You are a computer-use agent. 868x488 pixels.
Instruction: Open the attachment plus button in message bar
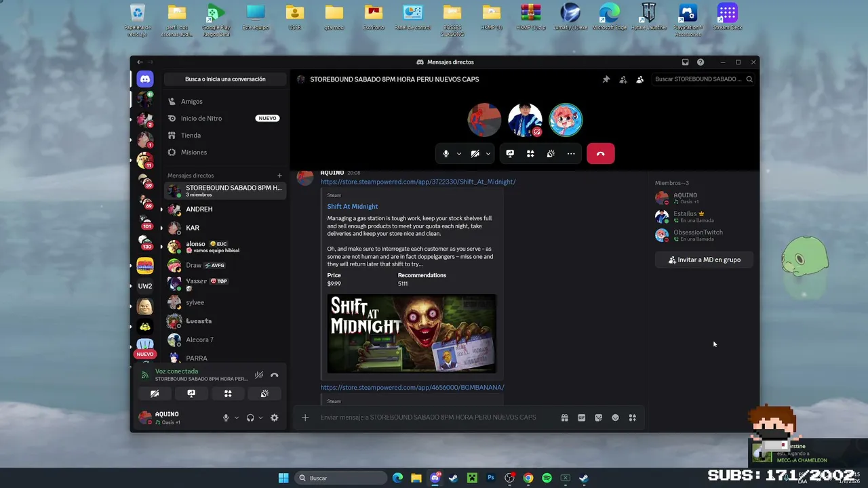click(305, 418)
